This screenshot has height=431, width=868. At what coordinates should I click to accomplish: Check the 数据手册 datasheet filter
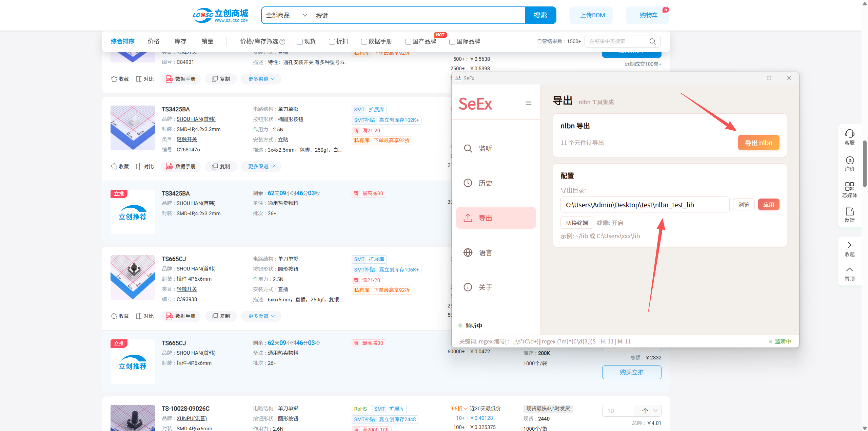click(x=364, y=41)
